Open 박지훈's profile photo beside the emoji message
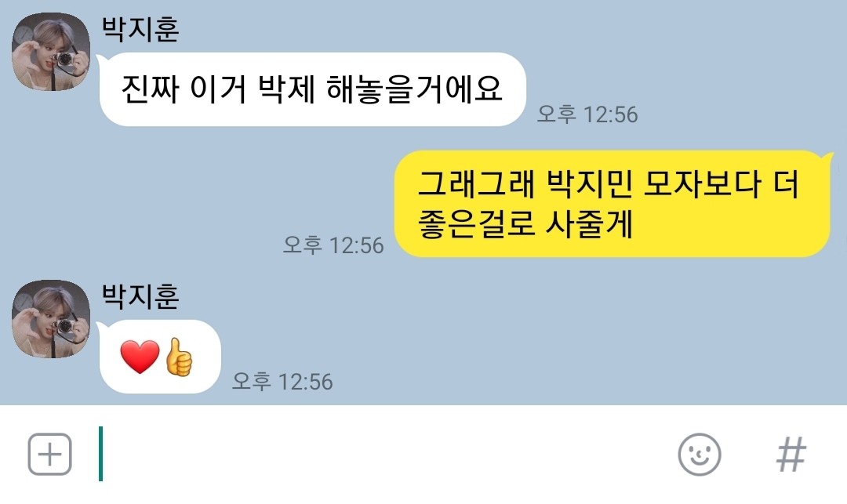 click(51, 319)
